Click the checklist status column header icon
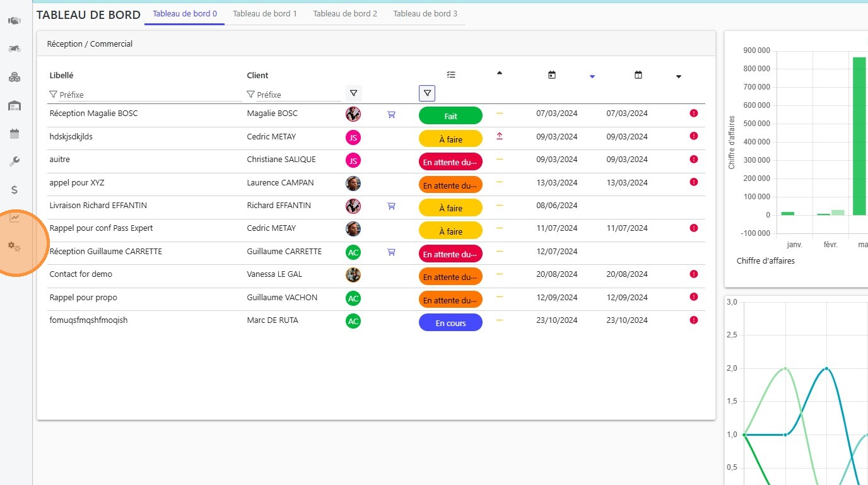The image size is (868, 485). pos(450,74)
